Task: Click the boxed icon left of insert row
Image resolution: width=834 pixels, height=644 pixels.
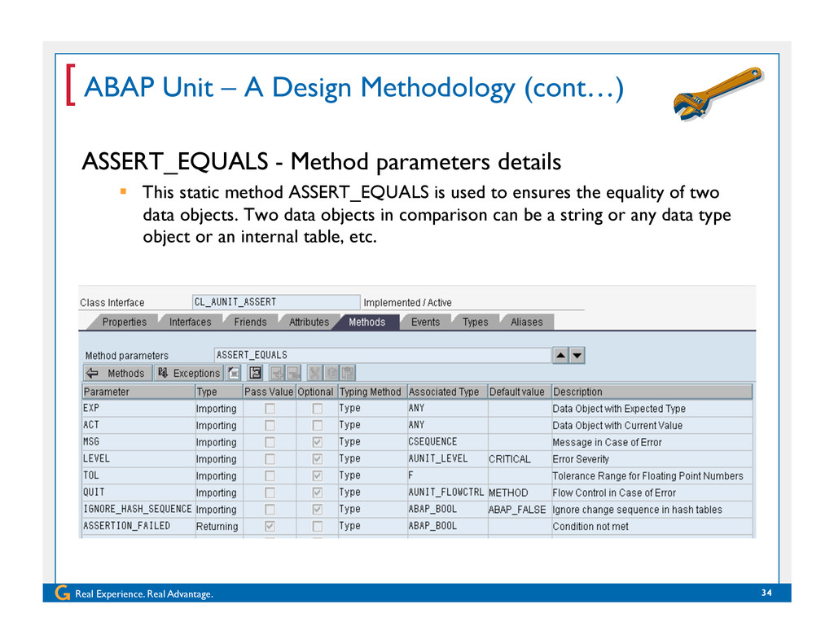Action: tap(255, 374)
